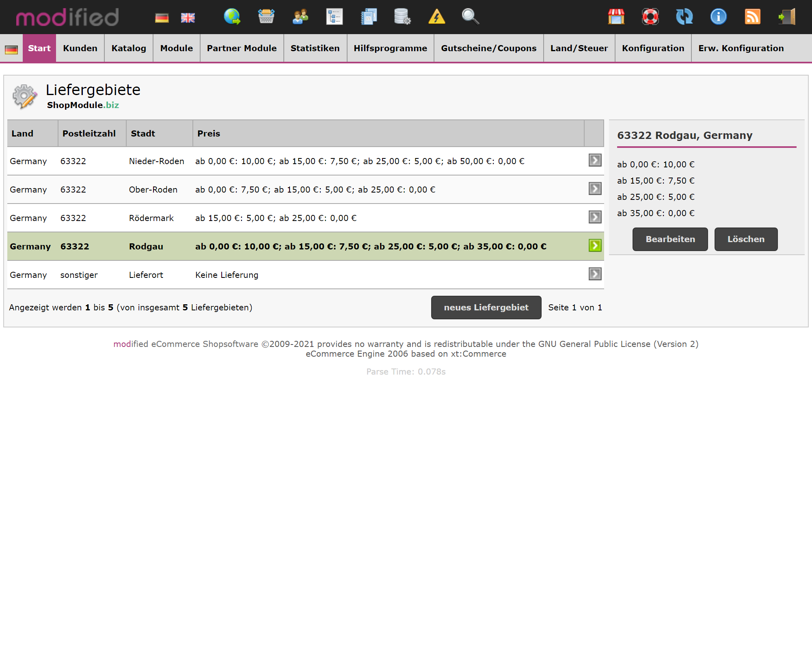812x650 pixels.
Task: Click the blue info icon
Action: point(718,17)
